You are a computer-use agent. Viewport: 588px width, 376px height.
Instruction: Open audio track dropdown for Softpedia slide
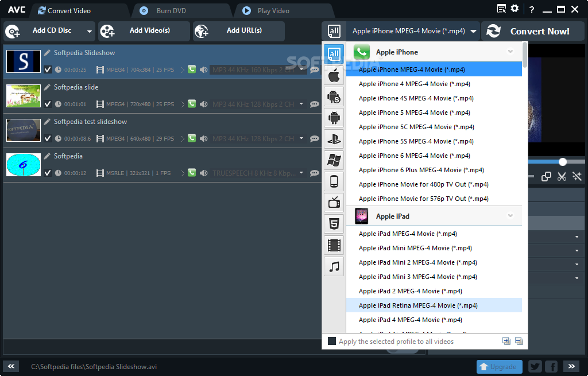301,104
